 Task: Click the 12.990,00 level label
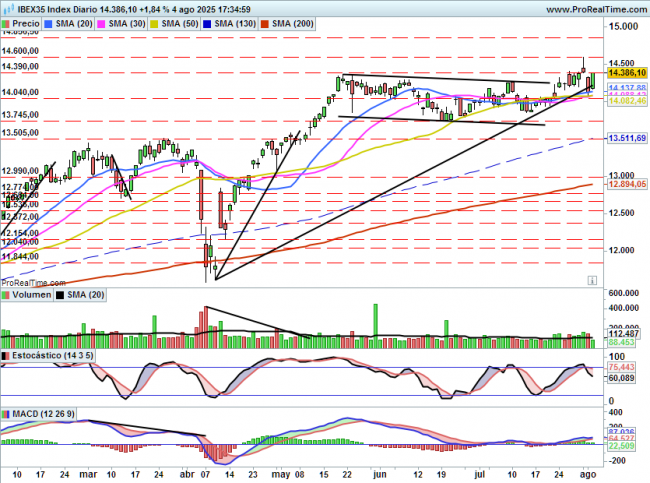20,171
